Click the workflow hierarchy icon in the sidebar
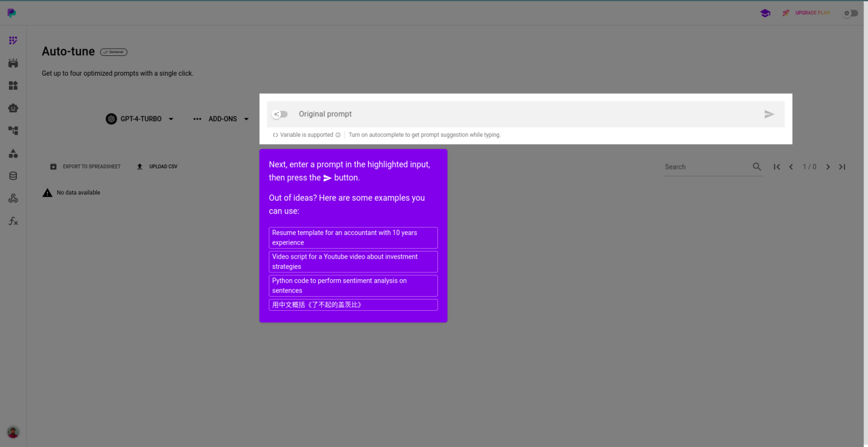Image resolution: width=868 pixels, height=447 pixels. 12,130
